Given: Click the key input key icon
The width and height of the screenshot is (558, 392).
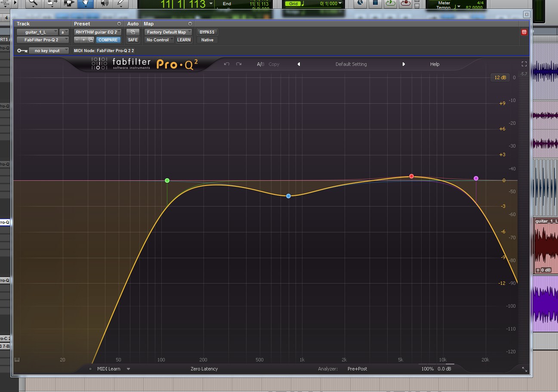Looking at the screenshot, I should (x=22, y=50).
